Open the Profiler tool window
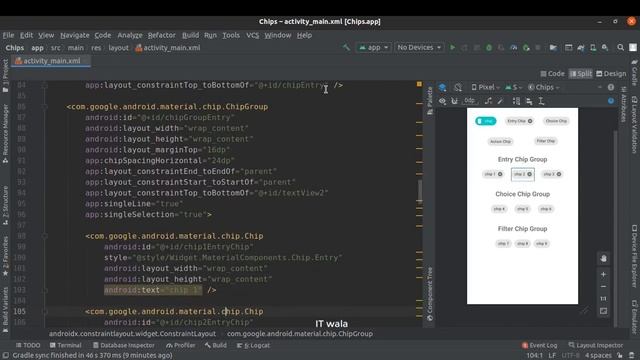Image resolution: width=640 pixels, height=360 pixels. [x=180, y=345]
